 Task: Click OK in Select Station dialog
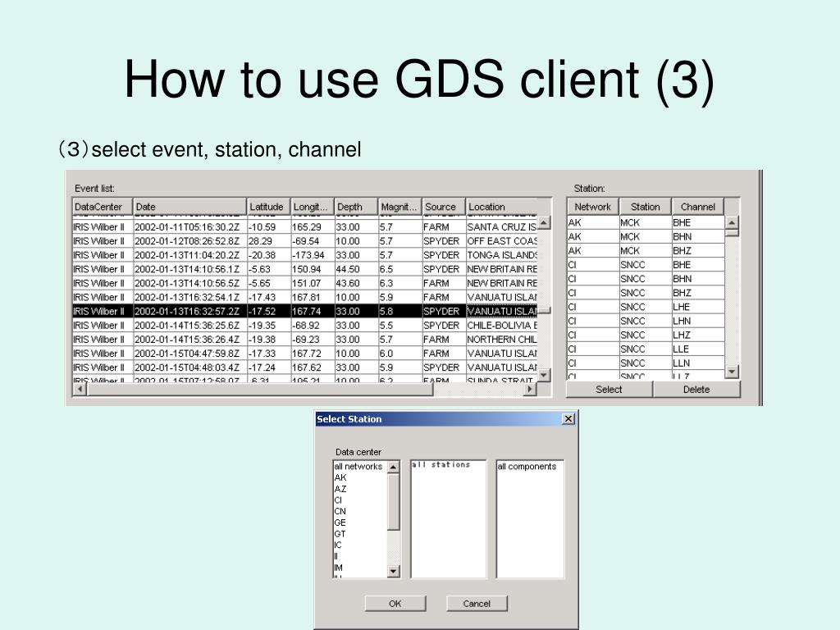point(395,603)
